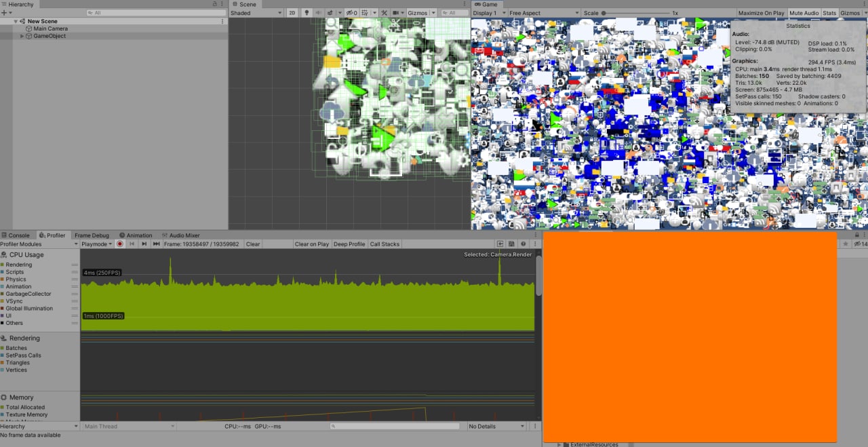Open Profiler panel options menu
Screen dimensions: 868x447
click(536, 244)
